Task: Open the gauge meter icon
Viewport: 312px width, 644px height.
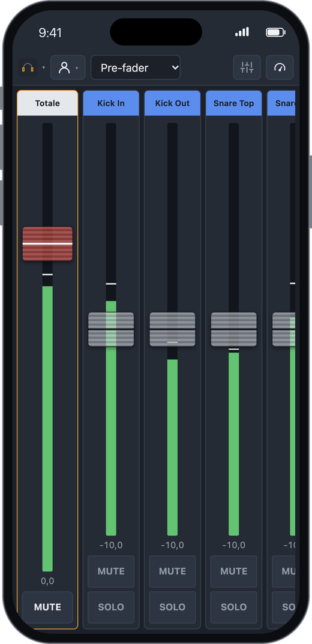Action: tap(280, 67)
